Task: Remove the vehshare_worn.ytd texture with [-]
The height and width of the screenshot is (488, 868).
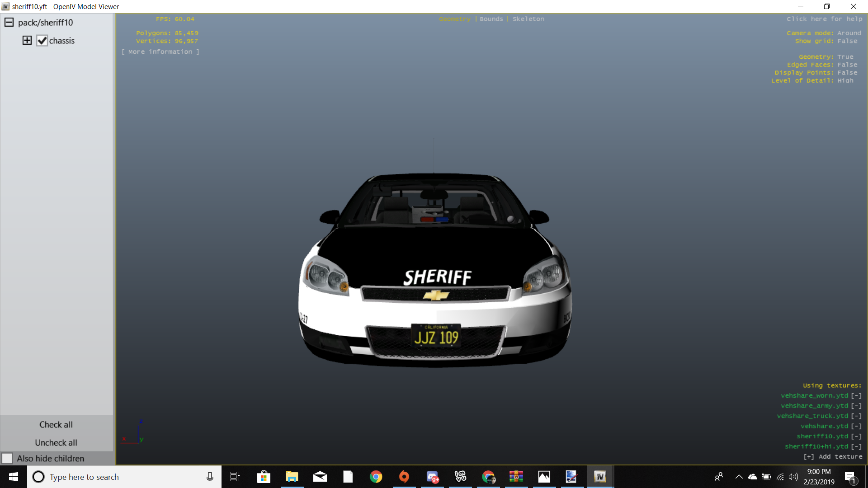Action: point(856,395)
